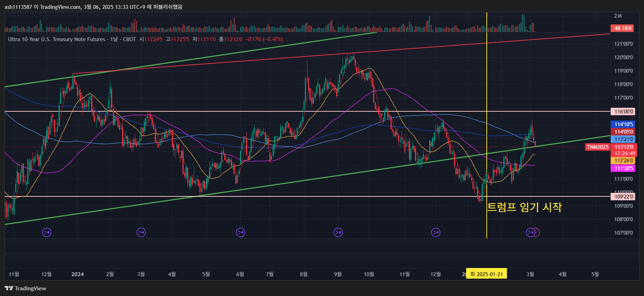The width and height of the screenshot is (644, 296).
Task: Select the yellow 2025-01-21 date label
Action: pos(486,274)
